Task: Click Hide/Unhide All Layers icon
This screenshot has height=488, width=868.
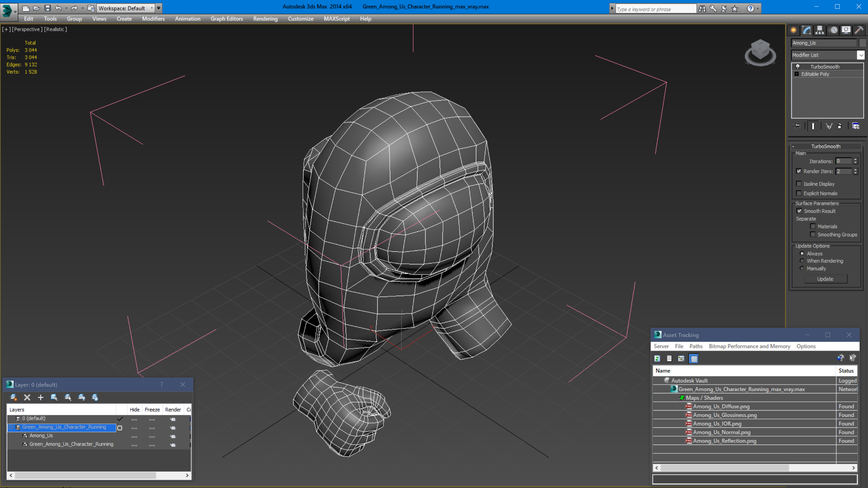Action: 82,397
